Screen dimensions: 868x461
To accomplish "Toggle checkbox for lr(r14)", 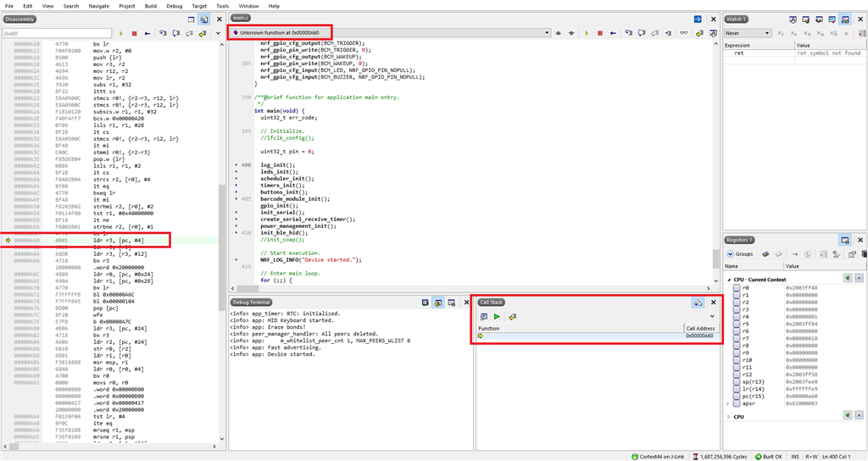I will 737,388.
